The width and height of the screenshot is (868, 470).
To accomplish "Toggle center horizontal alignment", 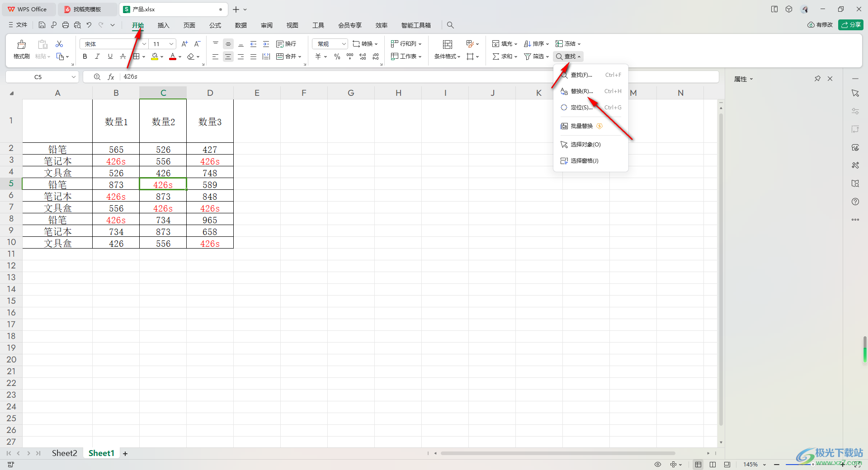I will [x=228, y=56].
